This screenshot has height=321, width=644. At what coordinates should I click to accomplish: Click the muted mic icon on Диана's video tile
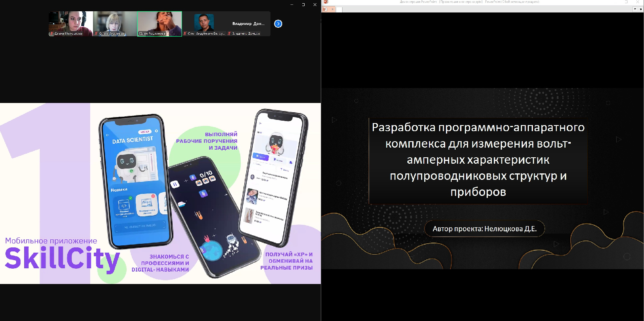click(x=52, y=34)
